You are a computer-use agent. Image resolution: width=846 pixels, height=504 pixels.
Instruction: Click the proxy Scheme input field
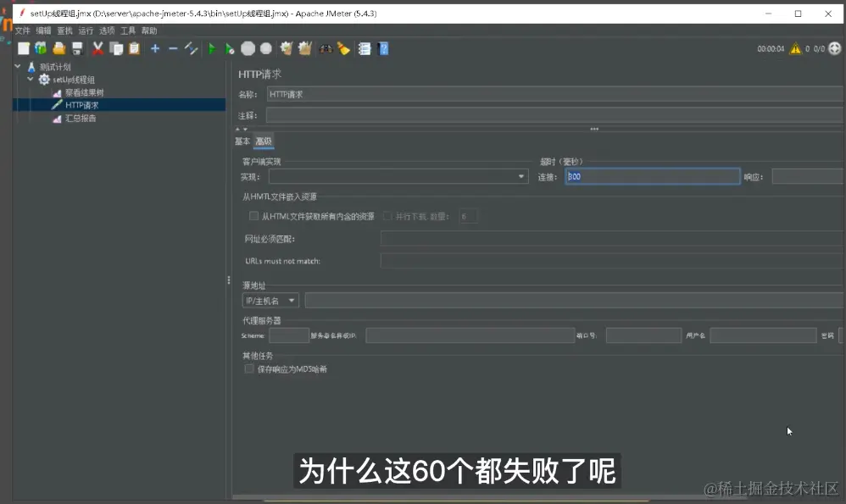tap(289, 335)
